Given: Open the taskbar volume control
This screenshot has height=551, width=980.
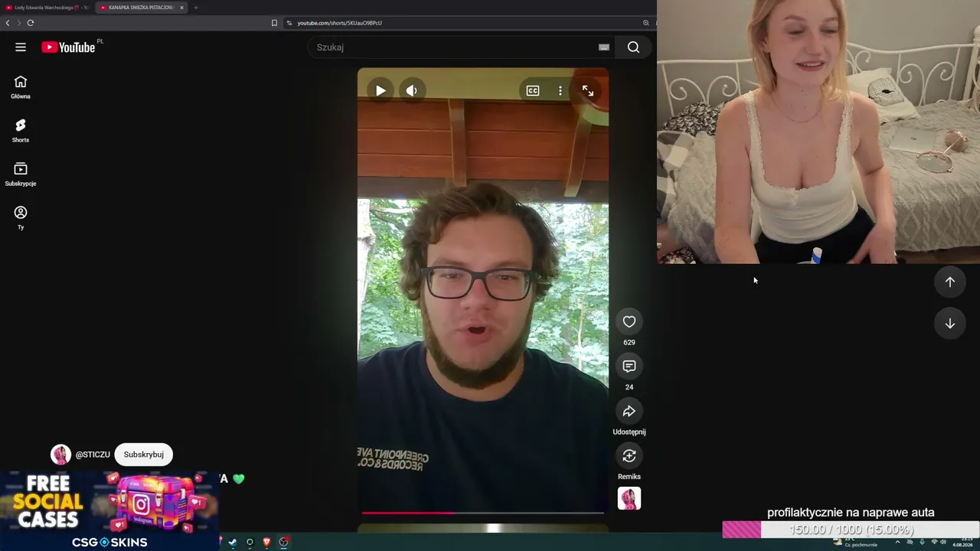Looking at the screenshot, I should coord(943,543).
